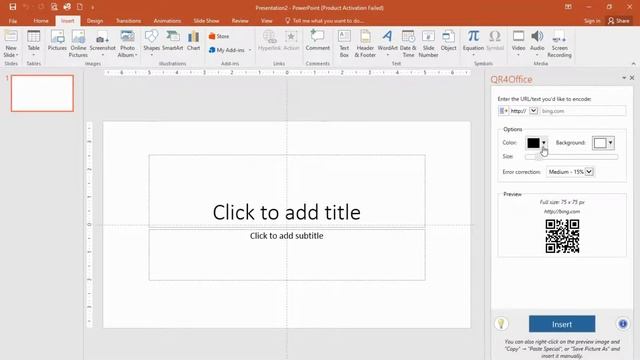Click the title placeholder on slide
Image resolution: width=640 pixels, height=360 pixels.
coord(287,191)
